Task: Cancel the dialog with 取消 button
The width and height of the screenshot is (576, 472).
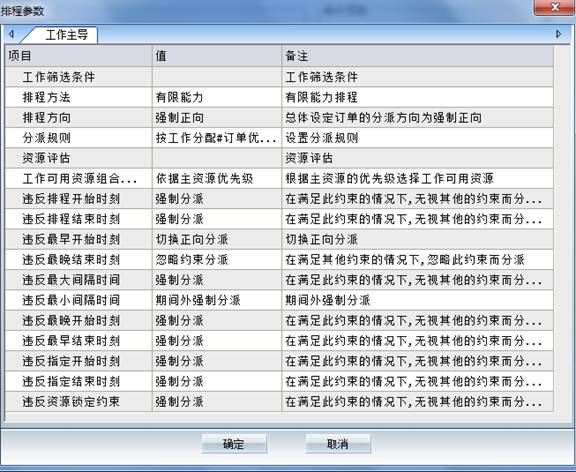Action: (x=338, y=444)
